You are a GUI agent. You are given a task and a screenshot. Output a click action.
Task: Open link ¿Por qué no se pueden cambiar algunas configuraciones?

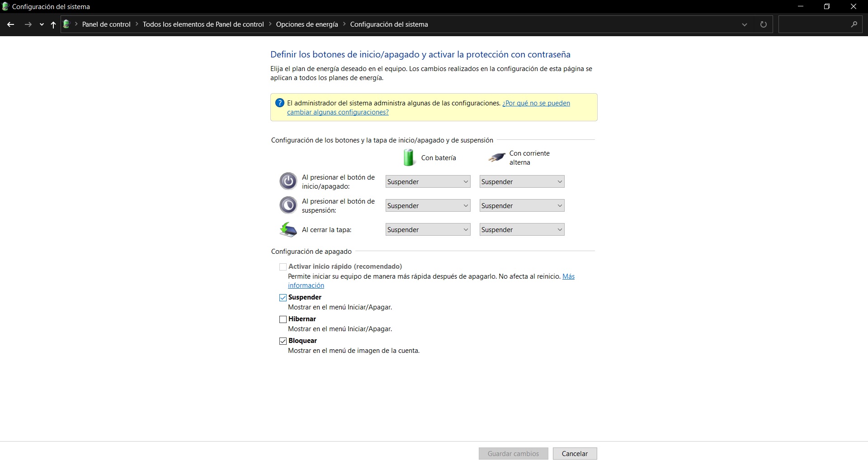(429, 108)
